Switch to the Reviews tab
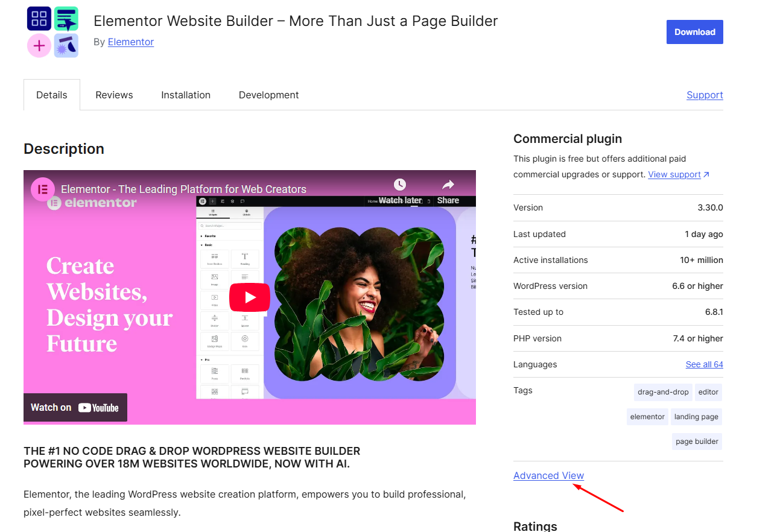The image size is (783, 532). pos(114,95)
